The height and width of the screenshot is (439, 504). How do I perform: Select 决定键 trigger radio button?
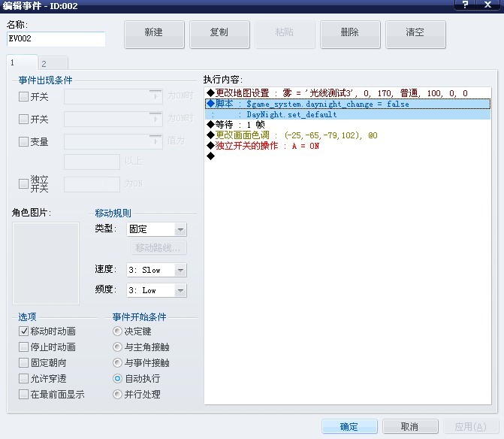(x=118, y=331)
